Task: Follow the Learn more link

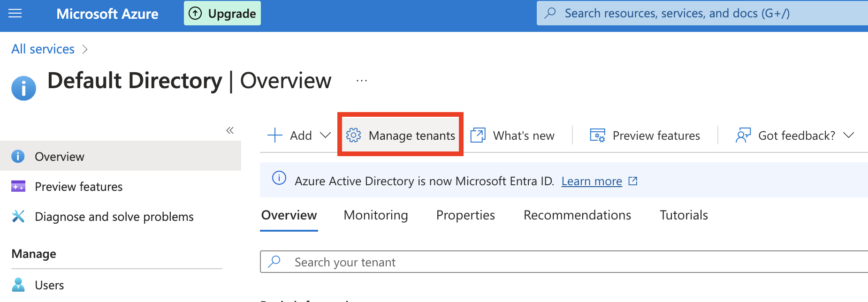Action: (592, 181)
